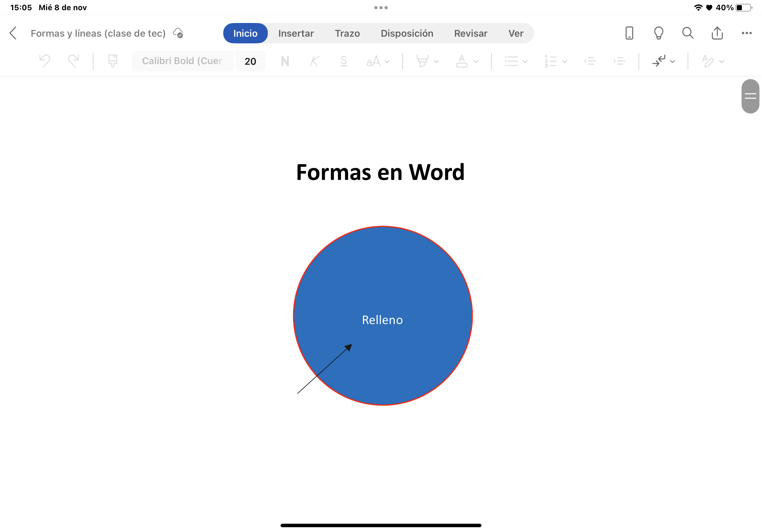
Task: Open the mobile view layout icon
Action: point(629,33)
